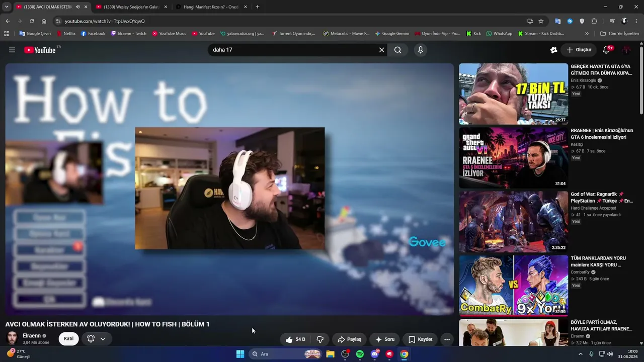Screen dimensions: 644x362
Task: Open the YouTube notifications bell
Action: click(x=607, y=50)
